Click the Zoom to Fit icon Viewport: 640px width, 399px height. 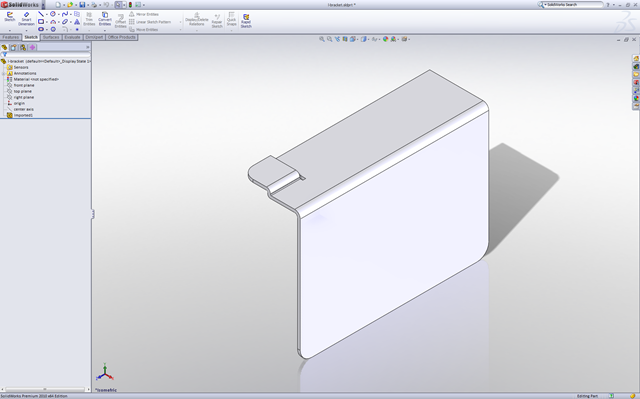tap(322, 39)
